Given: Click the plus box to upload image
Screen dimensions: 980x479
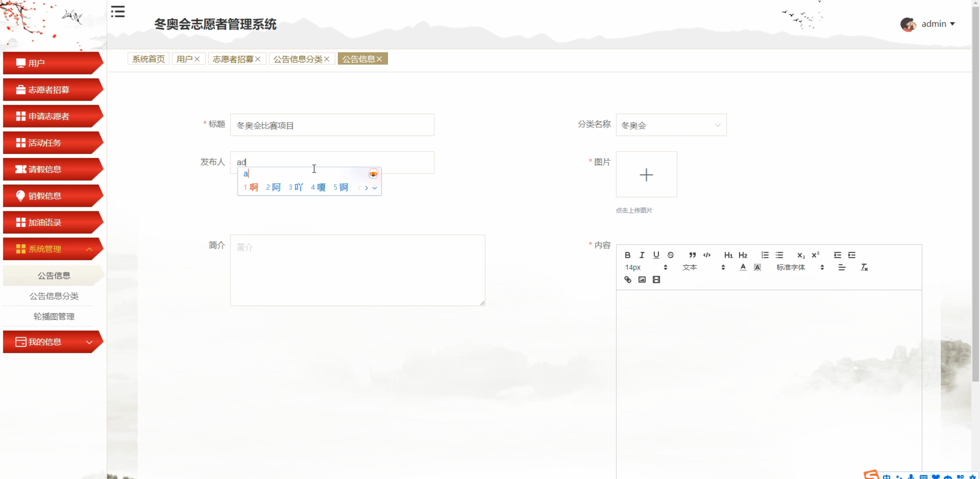Looking at the screenshot, I should point(646,175).
